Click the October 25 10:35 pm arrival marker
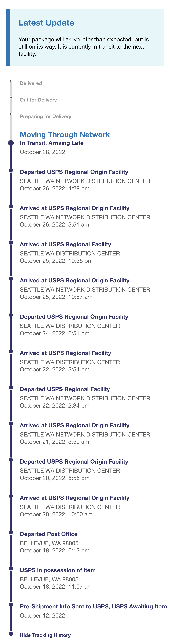 click(11, 242)
